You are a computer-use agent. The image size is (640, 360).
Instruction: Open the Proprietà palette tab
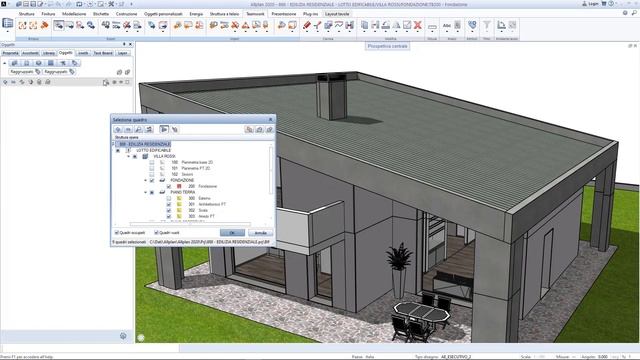(x=10, y=53)
